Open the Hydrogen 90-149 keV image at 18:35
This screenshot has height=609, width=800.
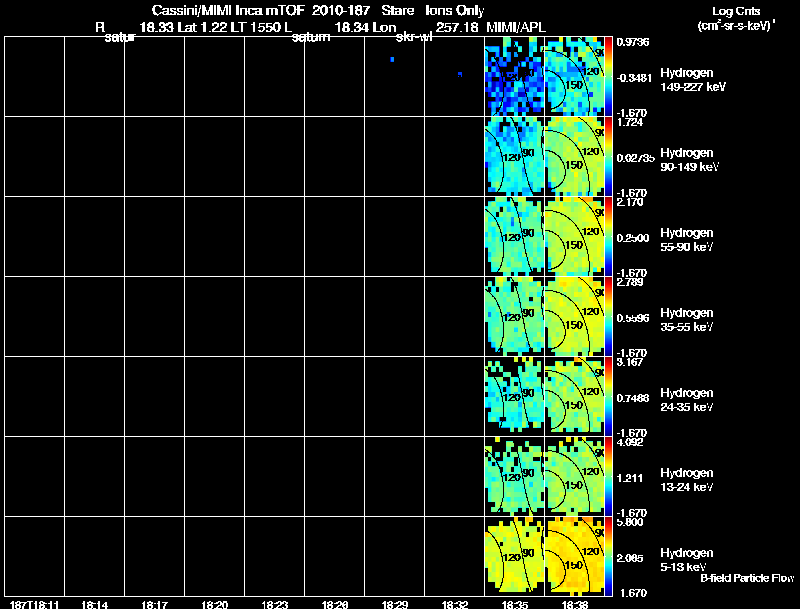514,156
